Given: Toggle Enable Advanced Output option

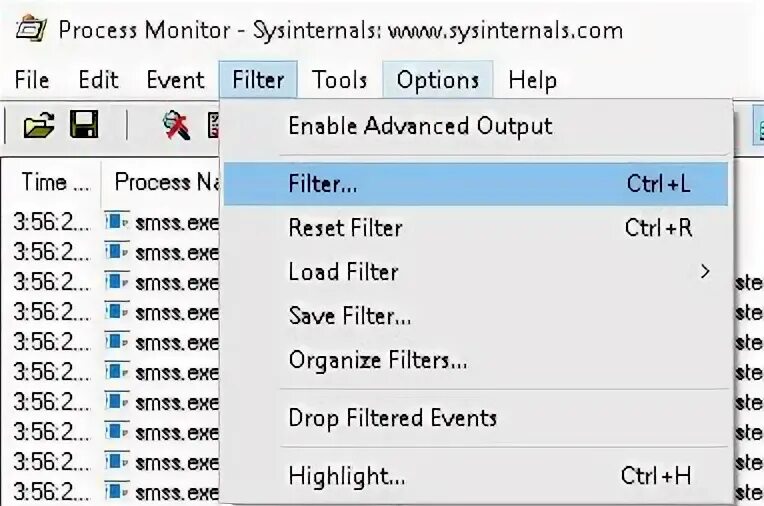Looking at the screenshot, I should (420, 126).
